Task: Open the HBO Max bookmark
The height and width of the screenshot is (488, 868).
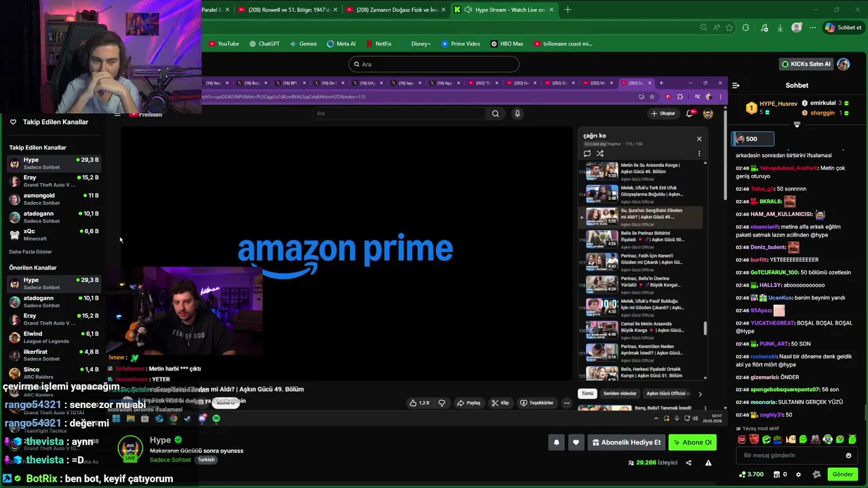Action: click(x=507, y=43)
